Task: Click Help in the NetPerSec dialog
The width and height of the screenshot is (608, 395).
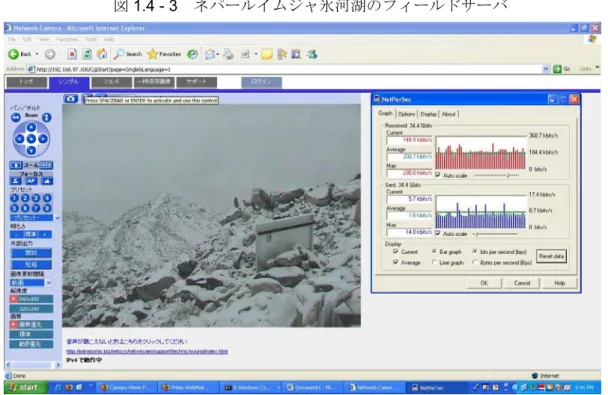Action: (559, 283)
